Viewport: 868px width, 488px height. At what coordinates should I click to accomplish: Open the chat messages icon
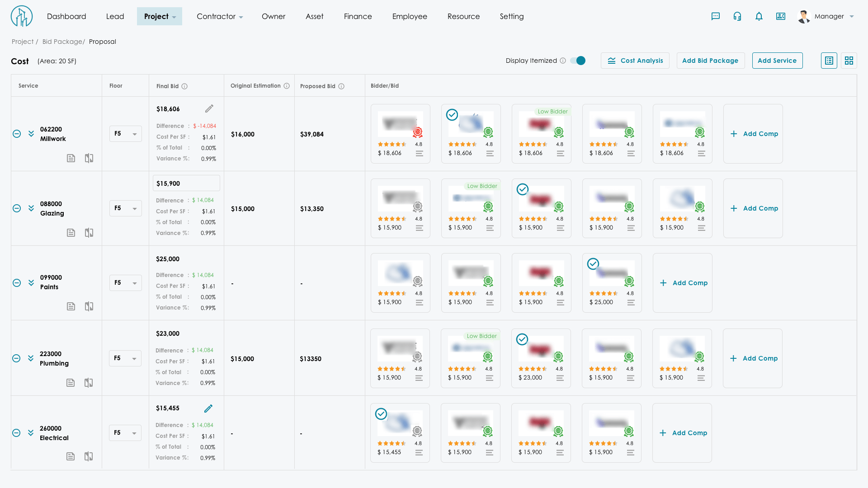click(x=715, y=16)
